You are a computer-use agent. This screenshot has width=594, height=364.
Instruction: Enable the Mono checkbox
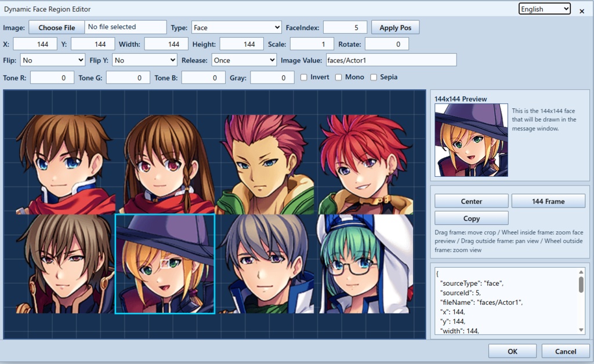pos(338,77)
